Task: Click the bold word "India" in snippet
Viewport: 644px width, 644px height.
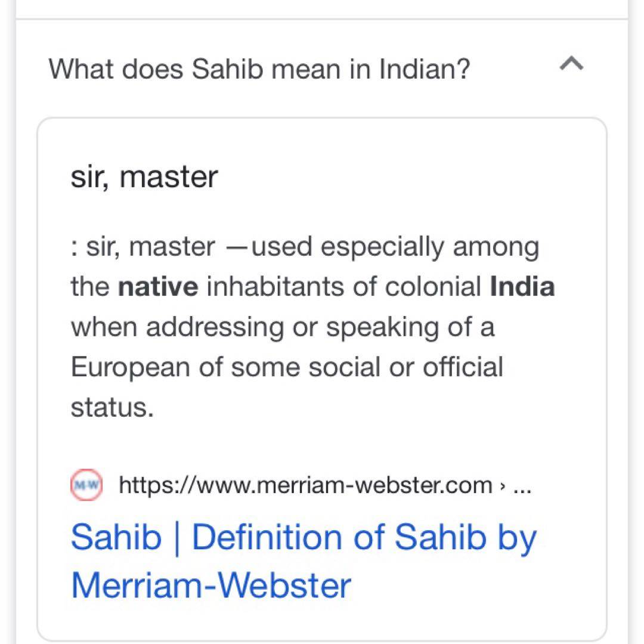Action: (x=522, y=287)
